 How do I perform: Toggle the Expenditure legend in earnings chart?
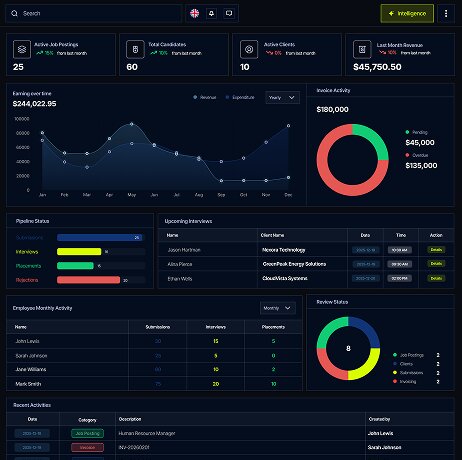point(240,97)
